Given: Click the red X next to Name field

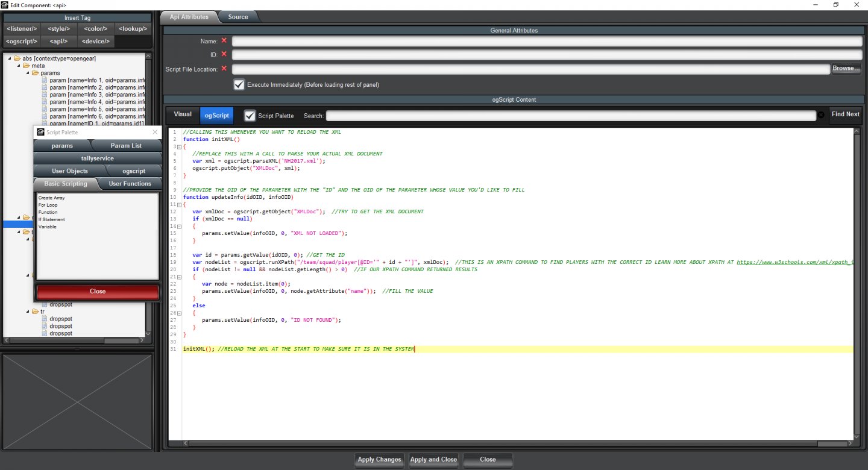Looking at the screenshot, I should pos(224,41).
